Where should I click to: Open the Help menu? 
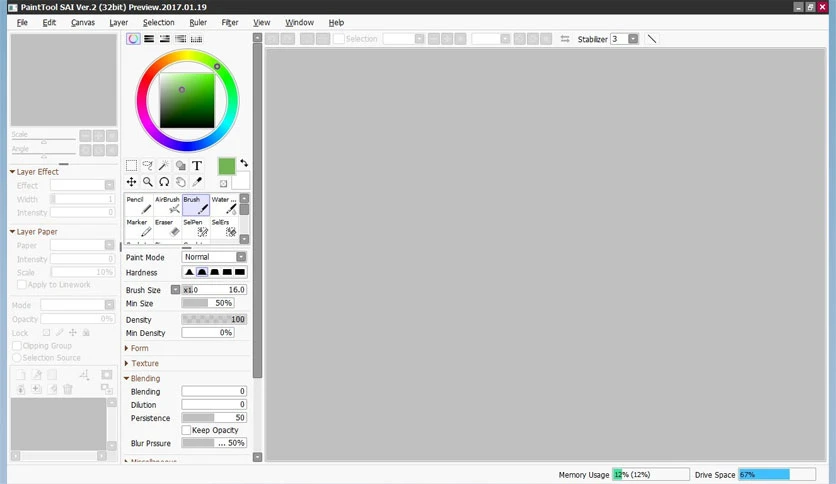pos(336,22)
